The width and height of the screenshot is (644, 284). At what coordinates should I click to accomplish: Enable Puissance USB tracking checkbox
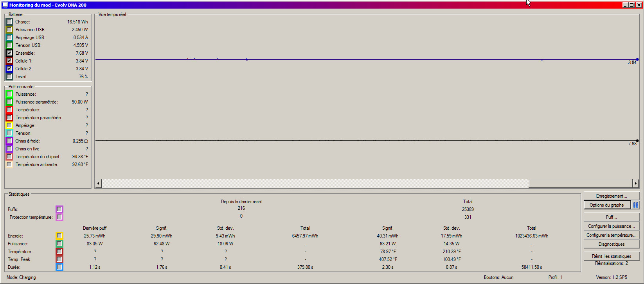point(9,30)
